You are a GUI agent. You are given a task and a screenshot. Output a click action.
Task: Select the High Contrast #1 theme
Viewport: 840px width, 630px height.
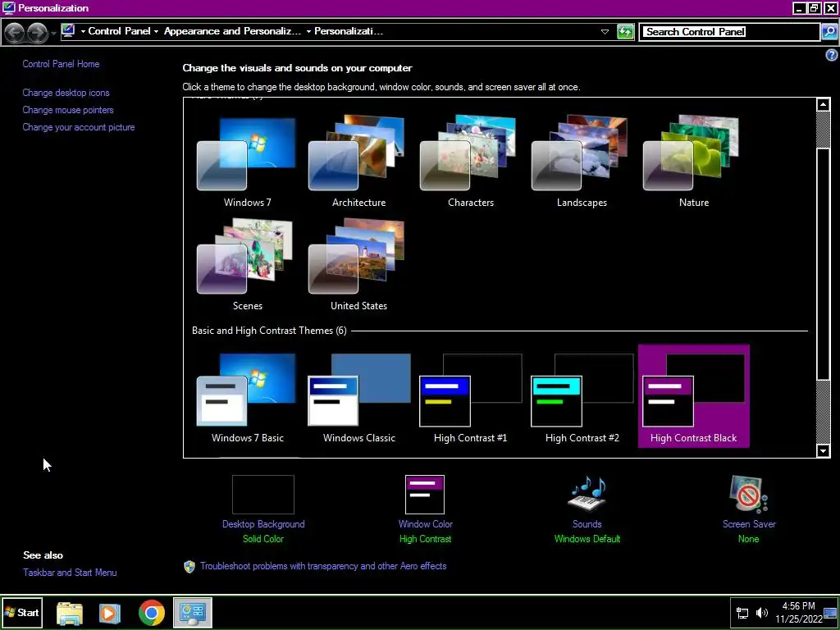tap(470, 397)
